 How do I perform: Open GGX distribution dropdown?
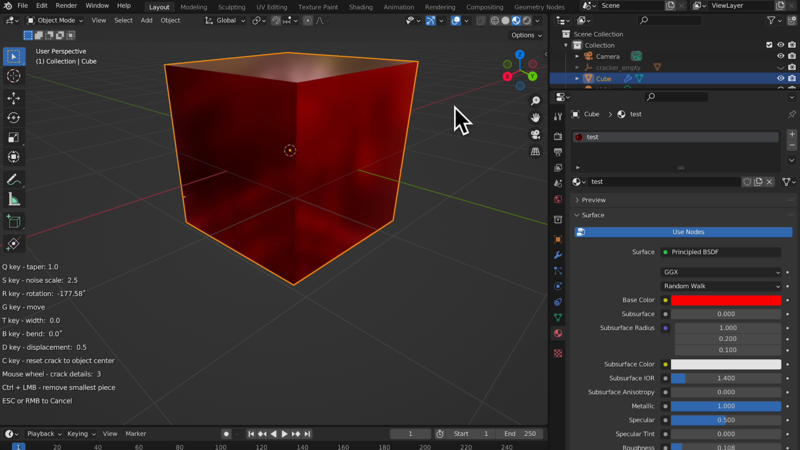click(x=721, y=272)
